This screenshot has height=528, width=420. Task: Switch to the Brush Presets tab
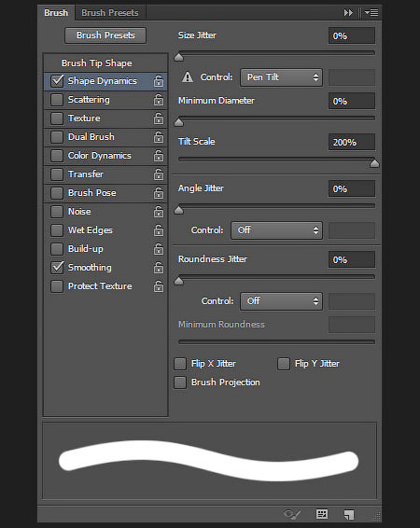tap(110, 13)
